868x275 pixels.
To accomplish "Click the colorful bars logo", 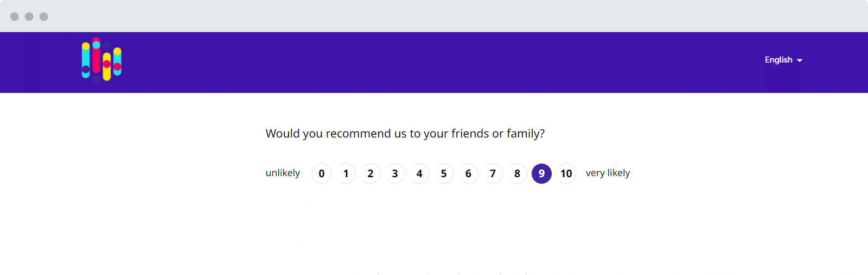I will (101, 60).
